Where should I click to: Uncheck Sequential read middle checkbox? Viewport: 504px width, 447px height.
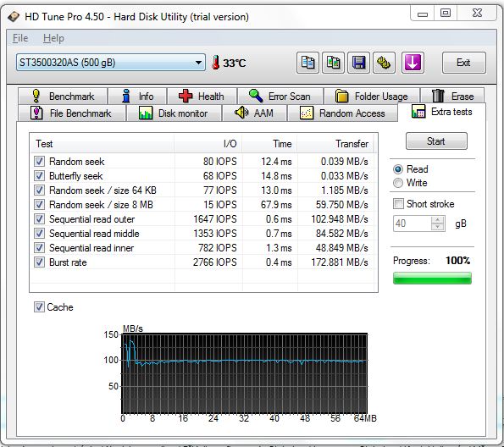[x=39, y=234]
